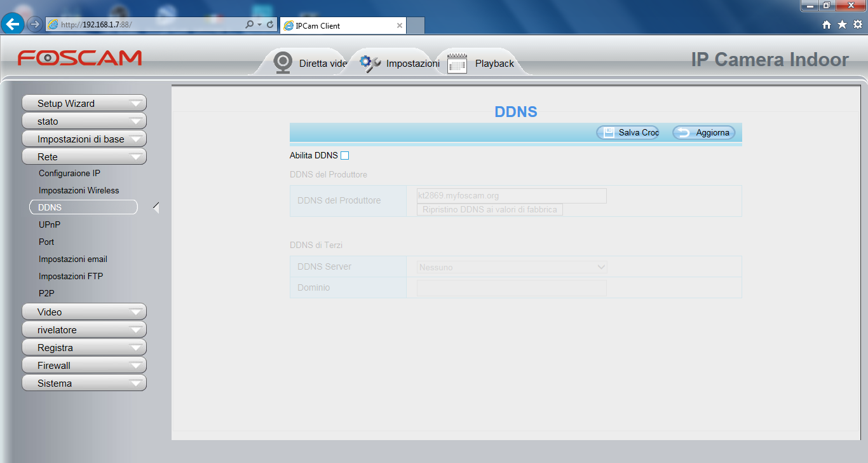Open Impostazioni email settings
The image size is (868, 463).
[x=73, y=259]
